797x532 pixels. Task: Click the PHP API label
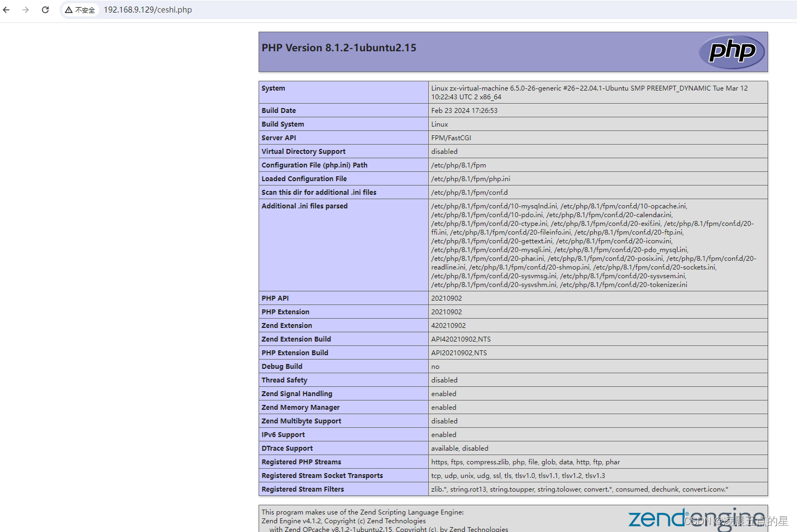pyautogui.click(x=275, y=298)
